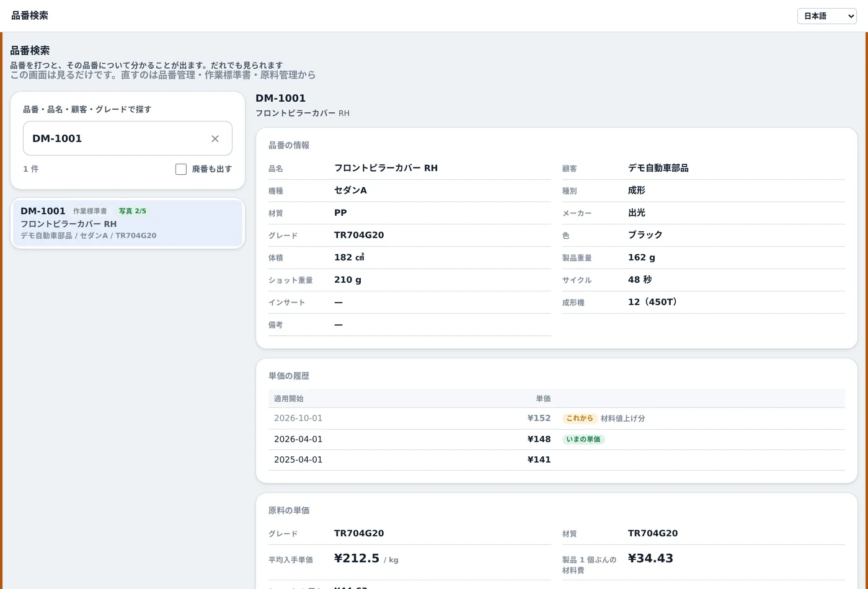This screenshot has height=589, width=868.
Task: Click the いまの単価 badge
Action: [583, 440]
